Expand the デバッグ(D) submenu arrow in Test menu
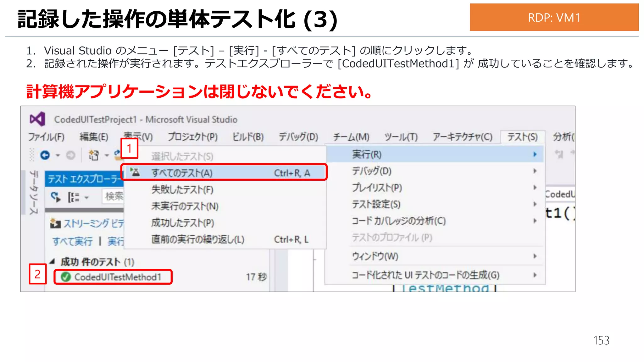The image size is (644, 362). [535, 171]
